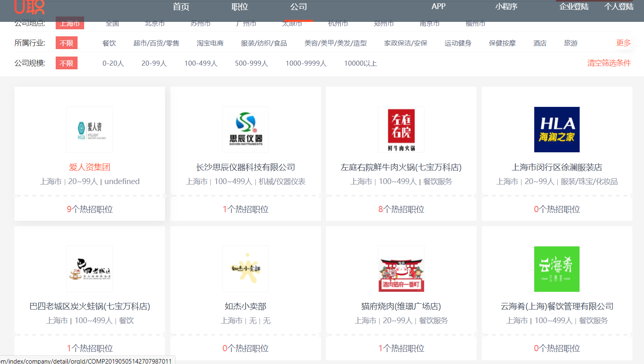Screen dimensions: 644x364
Task: Open the 思辰仪器 logo image
Action: pos(245,130)
